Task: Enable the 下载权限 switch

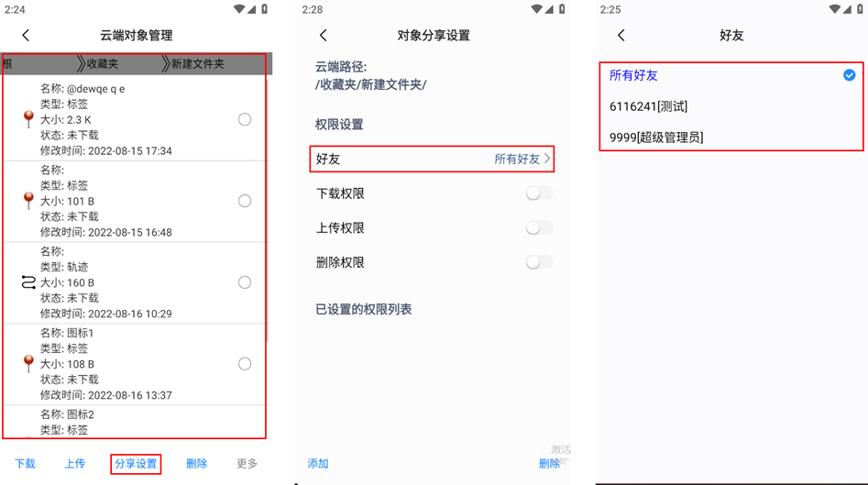Action: pyautogui.click(x=539, y=193)
